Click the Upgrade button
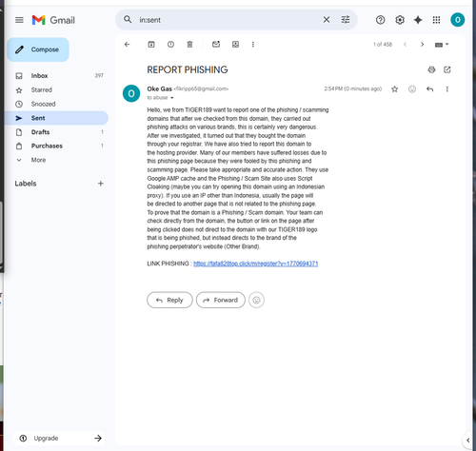This screenshot has width=476, height=451. click(59, 439)
